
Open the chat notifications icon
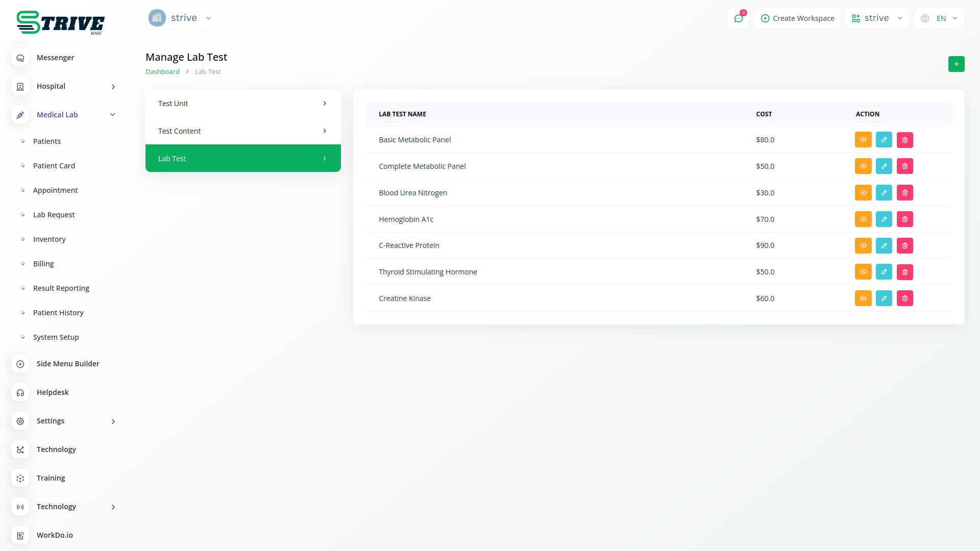pyautogui.click(x=738, y=18)
